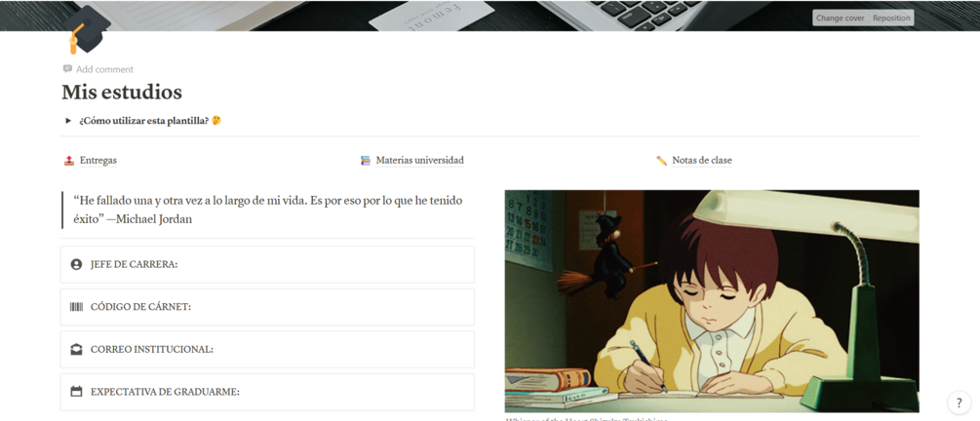Expand the ¿Cómo utilizar esta plantilla? toggle

(68, 121)
